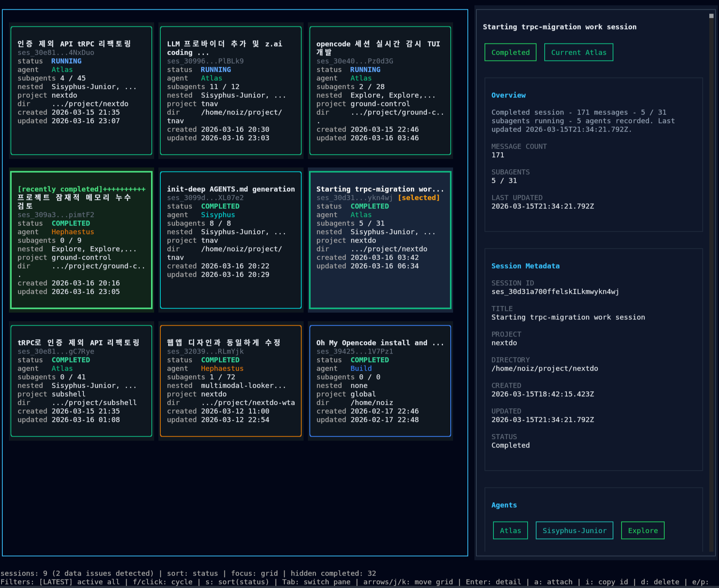Click 'subagents 11 / 12' on LLM card
This screenshot has height=588, width=719.
coord(203,87)
